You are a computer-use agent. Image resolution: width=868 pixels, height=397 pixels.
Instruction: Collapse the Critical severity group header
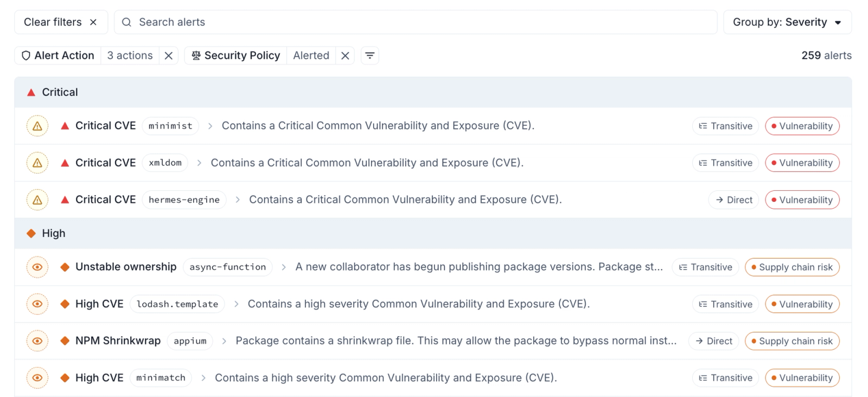pyautogui.click(x=433, y=92)
